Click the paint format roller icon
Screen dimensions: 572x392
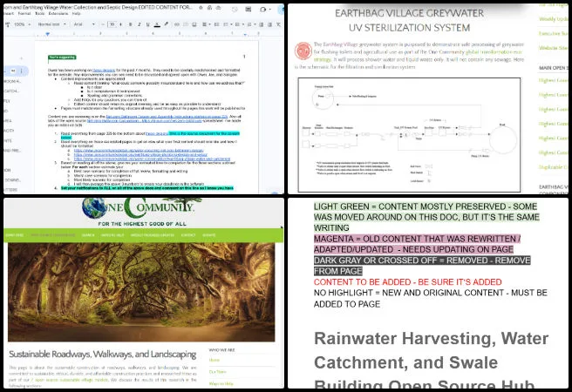pyautogui.click(x=8, y=24)
